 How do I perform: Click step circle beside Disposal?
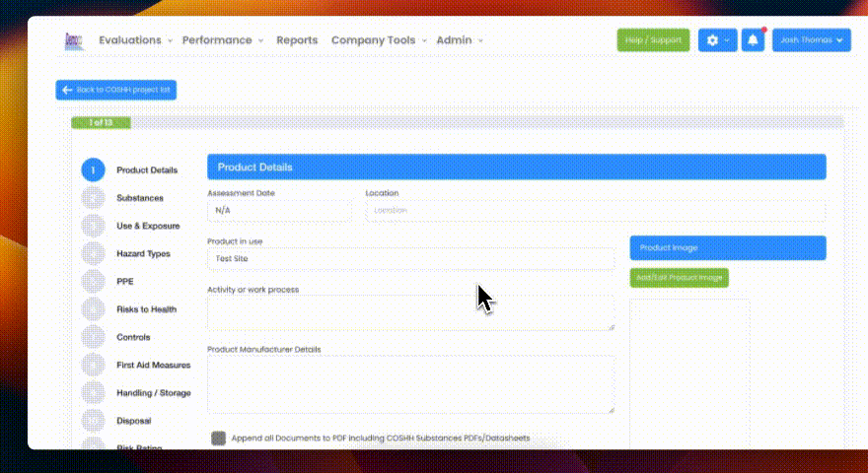pyautogui.click(x=93, y=421)
